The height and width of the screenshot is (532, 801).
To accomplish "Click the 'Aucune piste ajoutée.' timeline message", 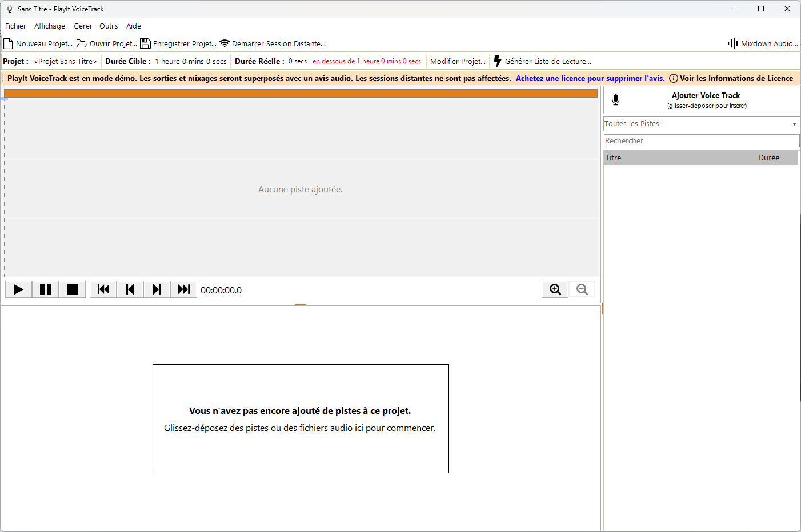I will (x=301, y=190).
